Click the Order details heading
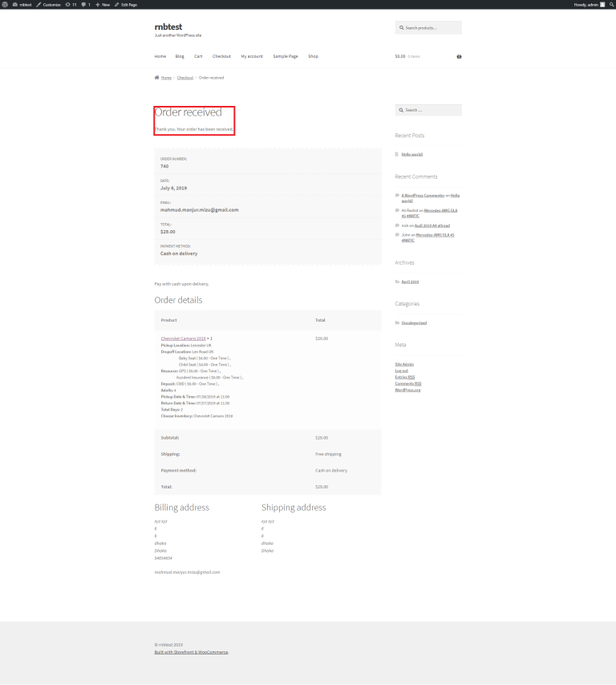Screen dimensions: 616x685 click(178, 300)
